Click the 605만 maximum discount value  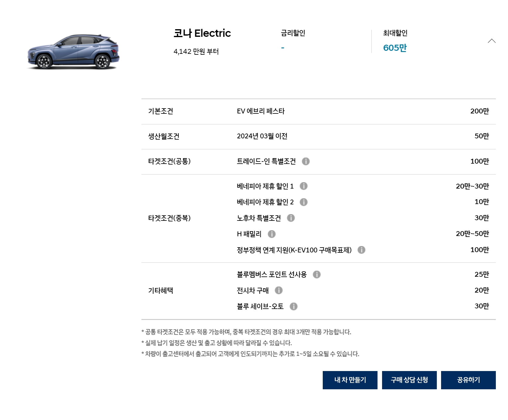pos(395,48)
